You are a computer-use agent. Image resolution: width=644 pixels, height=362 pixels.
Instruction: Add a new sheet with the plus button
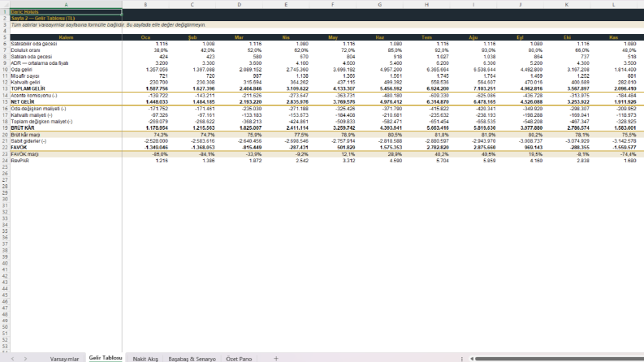coord(276,358)
